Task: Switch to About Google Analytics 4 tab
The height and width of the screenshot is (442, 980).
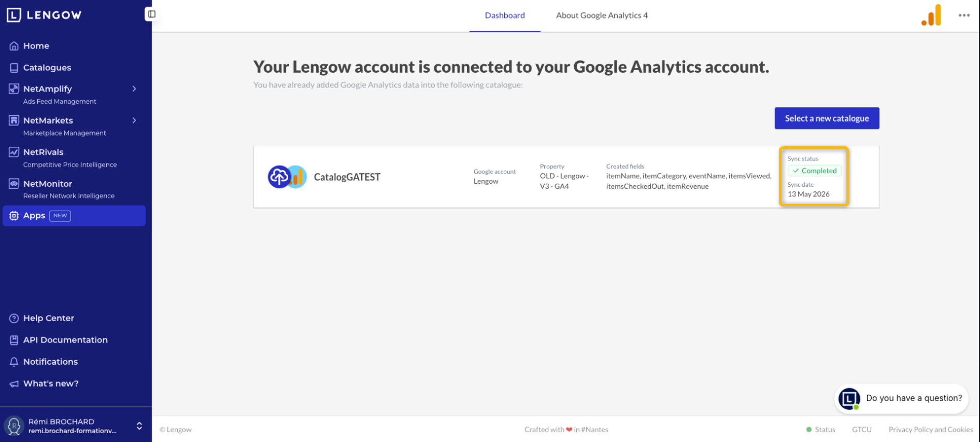Action: (x=602, y=16)
